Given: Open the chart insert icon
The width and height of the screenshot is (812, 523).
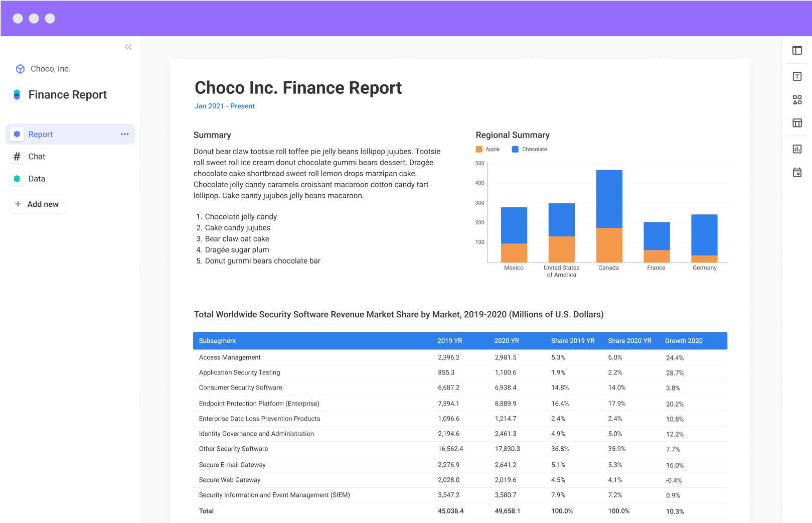Looking at the screenshot, I should 797,149.
